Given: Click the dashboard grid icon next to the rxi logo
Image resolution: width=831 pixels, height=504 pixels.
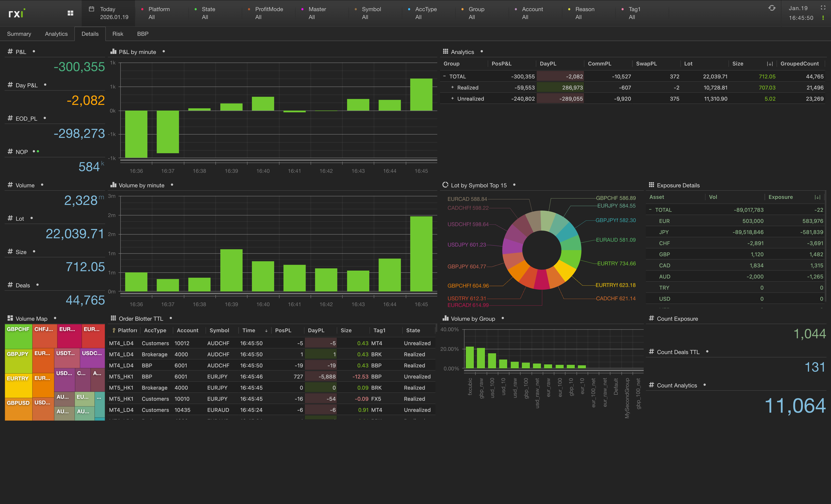Looking at the screenshot, I should 70,13.
